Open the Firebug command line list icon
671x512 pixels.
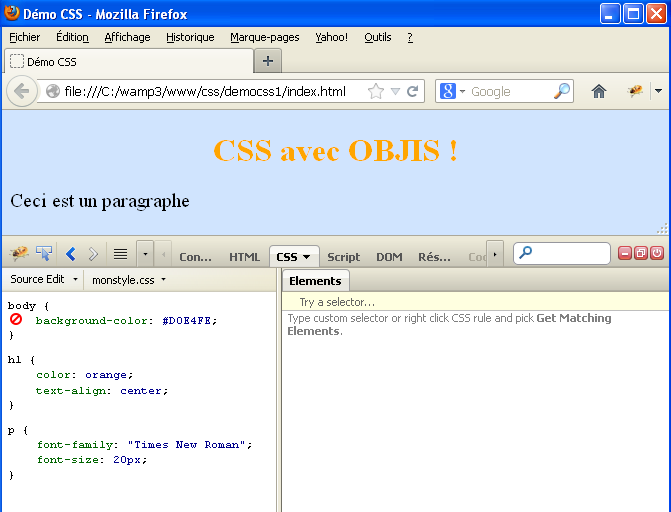120,254
